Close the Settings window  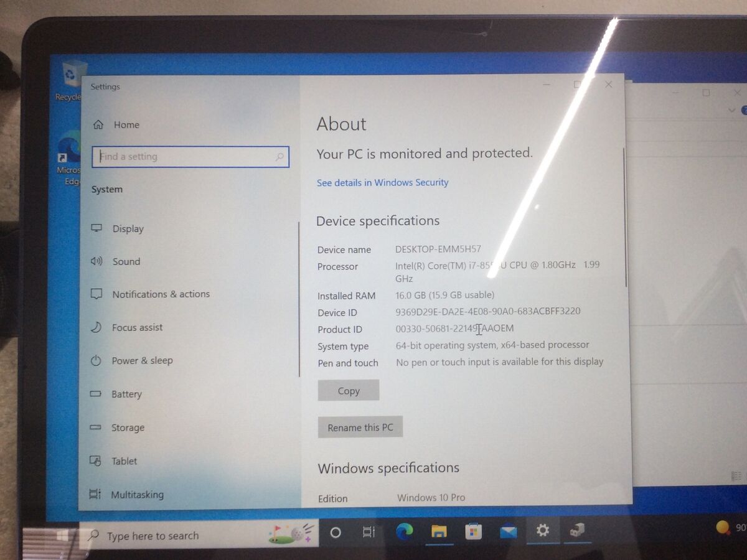point(609,84)
